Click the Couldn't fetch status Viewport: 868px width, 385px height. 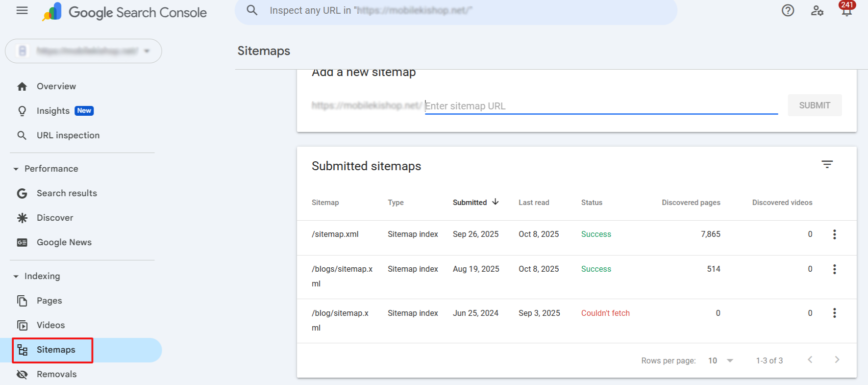[605, 313]
